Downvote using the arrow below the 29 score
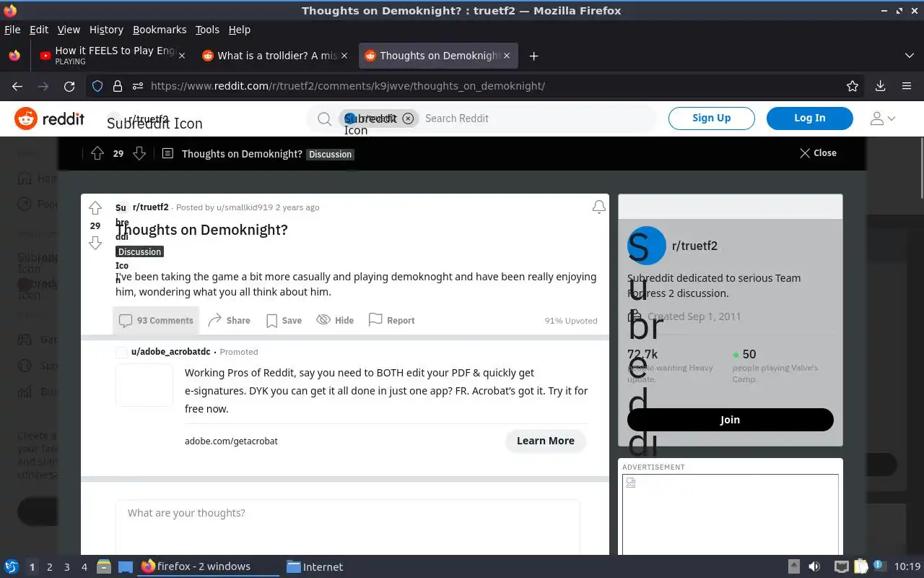The image size is (924, 578). tap(95, 243)
